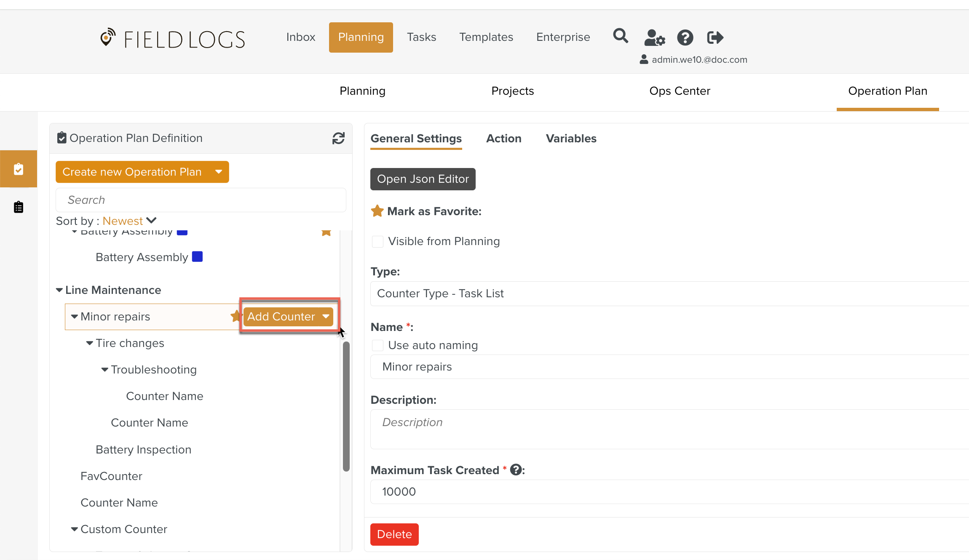Open the Ops Center tab
Viewport: 969px width, 560px height.
pos(680,91)
